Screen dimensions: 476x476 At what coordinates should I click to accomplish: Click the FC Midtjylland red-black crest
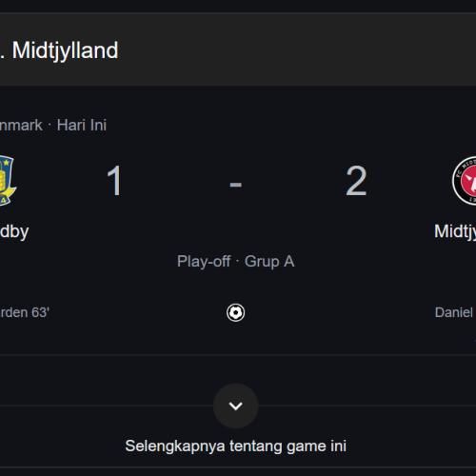[x=464, y=181]
